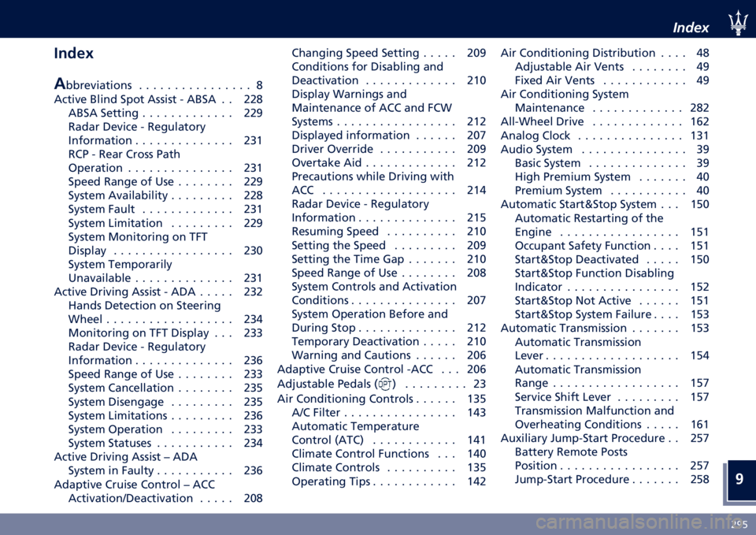This screenshot has height=535, width=756.
Task: Open the Climate Control Functions entry
Action: 388,454
